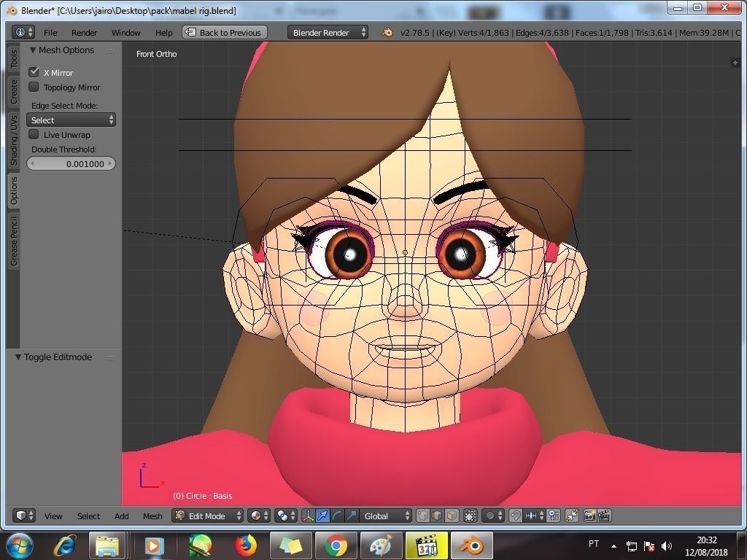Toggle limit selection to visible icon
The image size is (747, 560).
pos(471,516)
